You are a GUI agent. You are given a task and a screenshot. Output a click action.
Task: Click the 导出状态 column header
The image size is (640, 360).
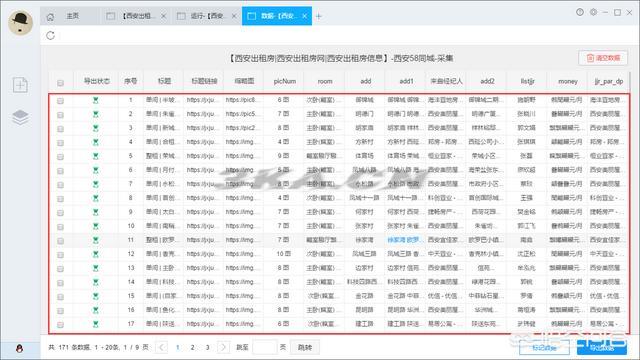[x=96, y=81]
